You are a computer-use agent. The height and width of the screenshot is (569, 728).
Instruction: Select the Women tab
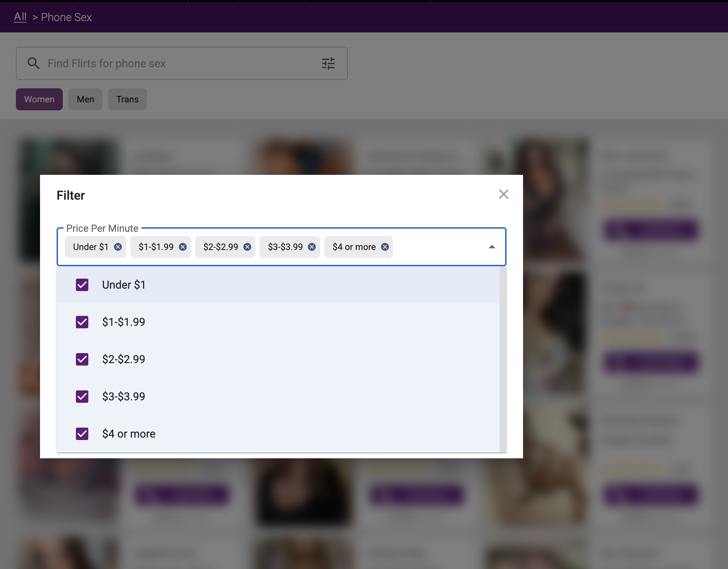click(39, 99)
